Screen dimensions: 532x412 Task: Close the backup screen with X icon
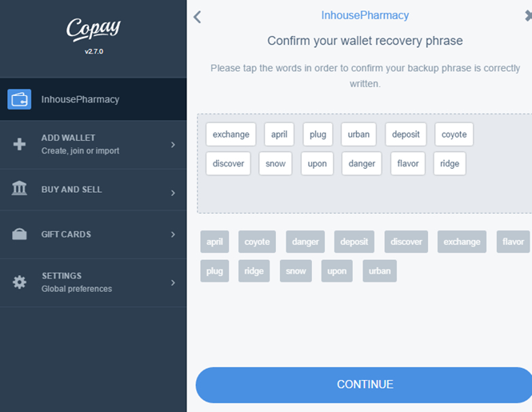click(528, 16)
